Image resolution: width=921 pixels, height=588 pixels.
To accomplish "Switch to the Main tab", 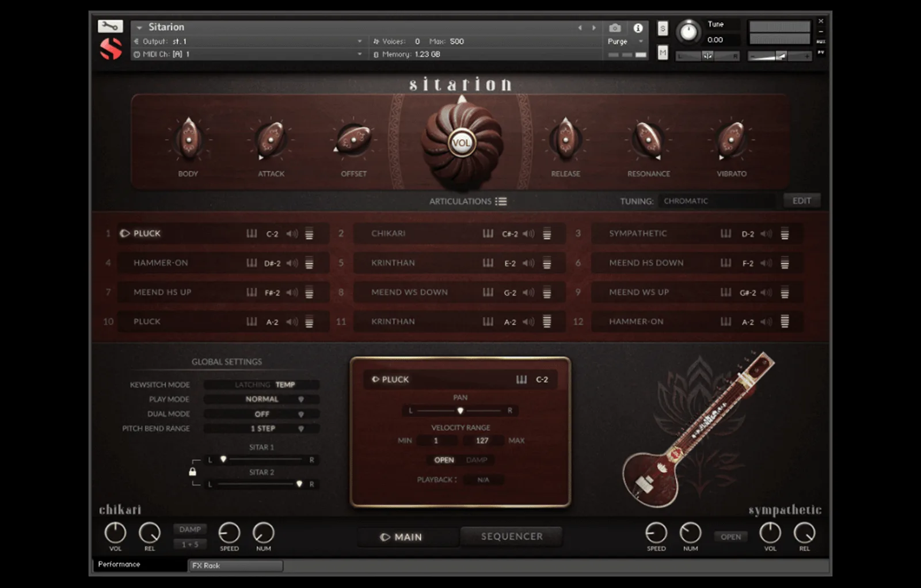I will click(x=408, y=537).
